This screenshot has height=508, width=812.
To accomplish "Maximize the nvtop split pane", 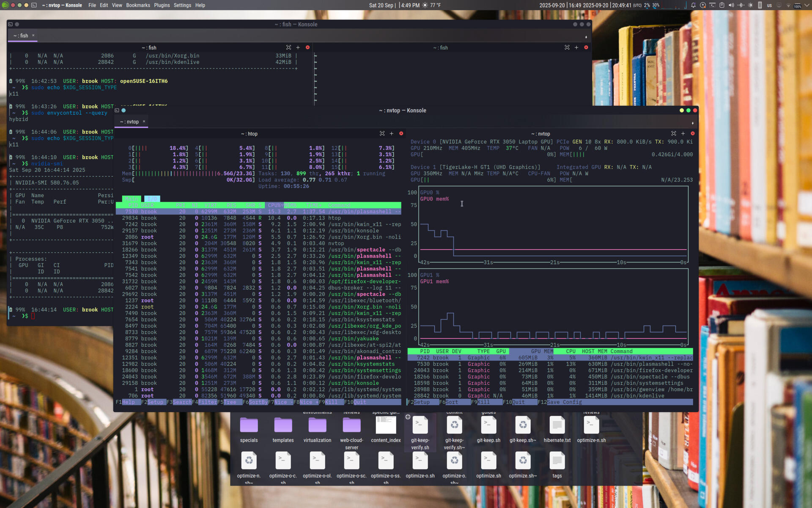I will click(x=674, y=133).
